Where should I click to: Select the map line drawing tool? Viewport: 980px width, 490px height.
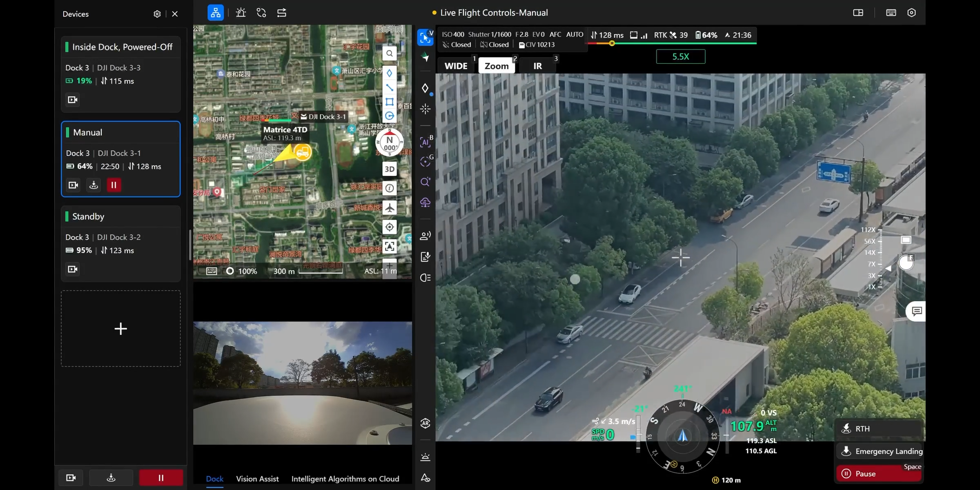[390, 87]
